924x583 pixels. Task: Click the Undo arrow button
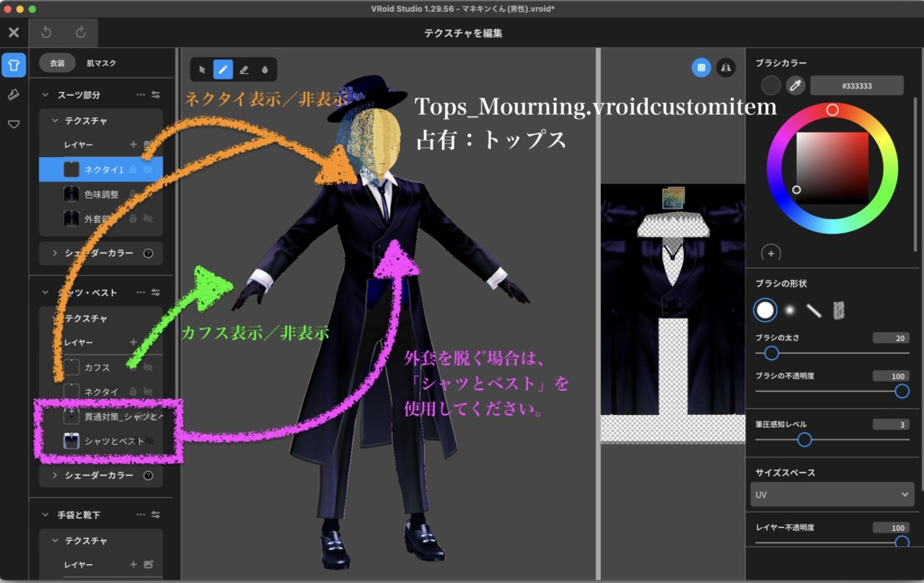coord(45,32)
